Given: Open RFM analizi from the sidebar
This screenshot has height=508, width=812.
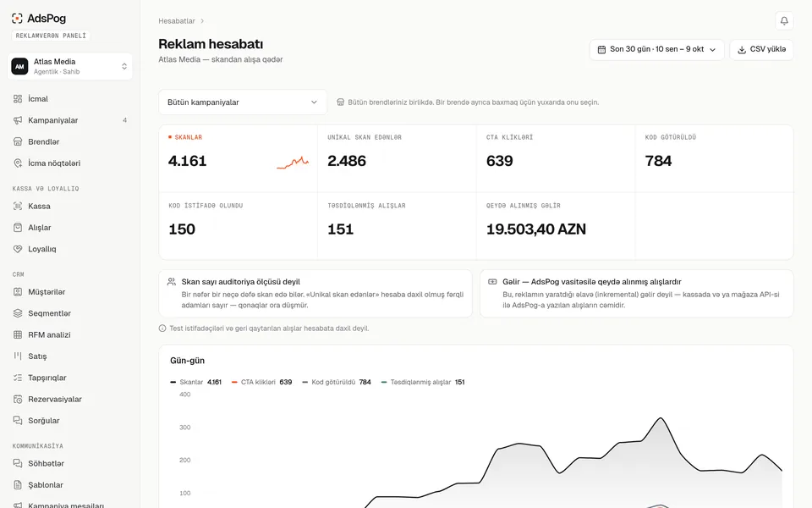Looking at the screenshot, I should [x=70, y=335].
